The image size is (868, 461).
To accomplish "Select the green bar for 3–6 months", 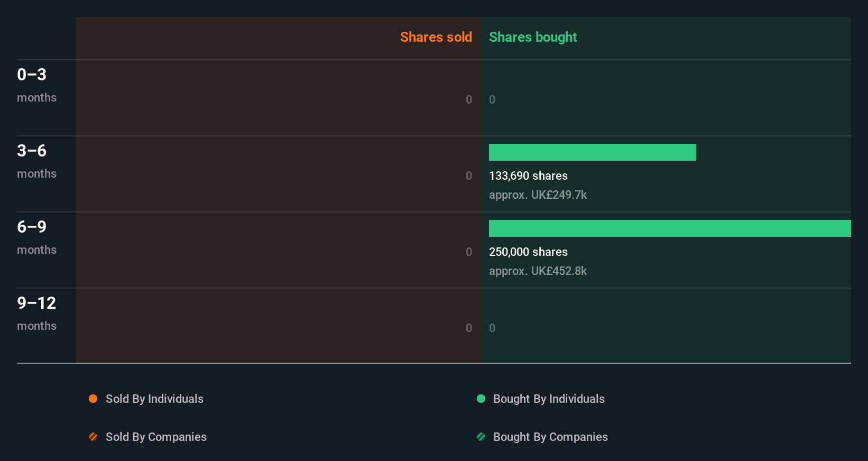I will pyautogui.click(x=593, y=152).
